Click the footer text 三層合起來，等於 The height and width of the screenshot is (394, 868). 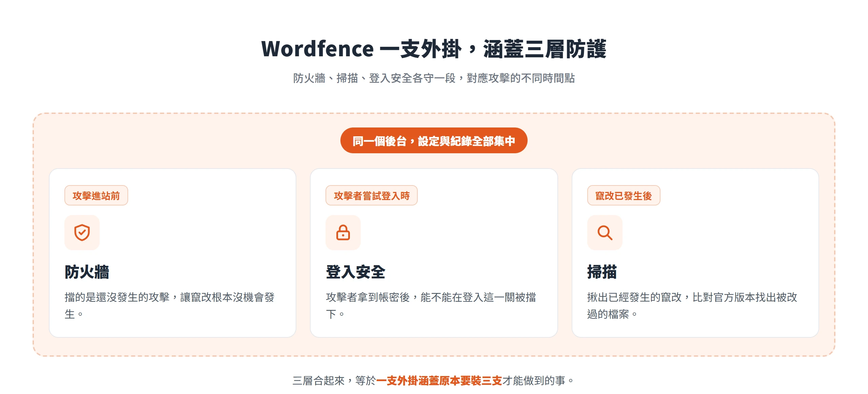(x=334, y=381)
